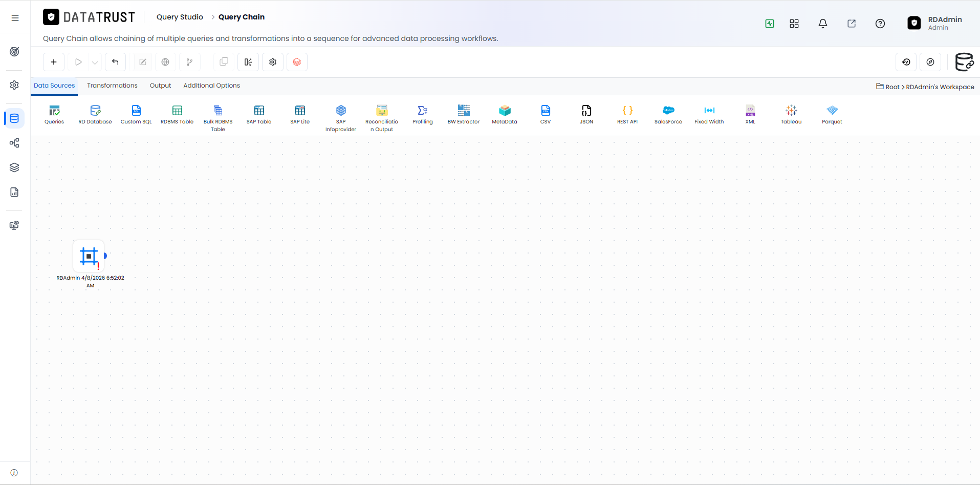Click the green activity monitor icon
This screenshot has width=980, height=485.
pyautogui.click(x=770, y=24)
